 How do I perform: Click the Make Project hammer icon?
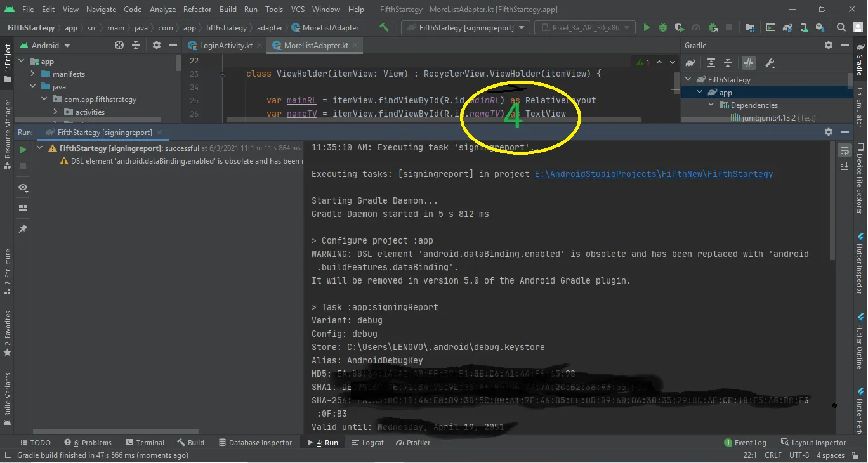[x=384, y=27]
